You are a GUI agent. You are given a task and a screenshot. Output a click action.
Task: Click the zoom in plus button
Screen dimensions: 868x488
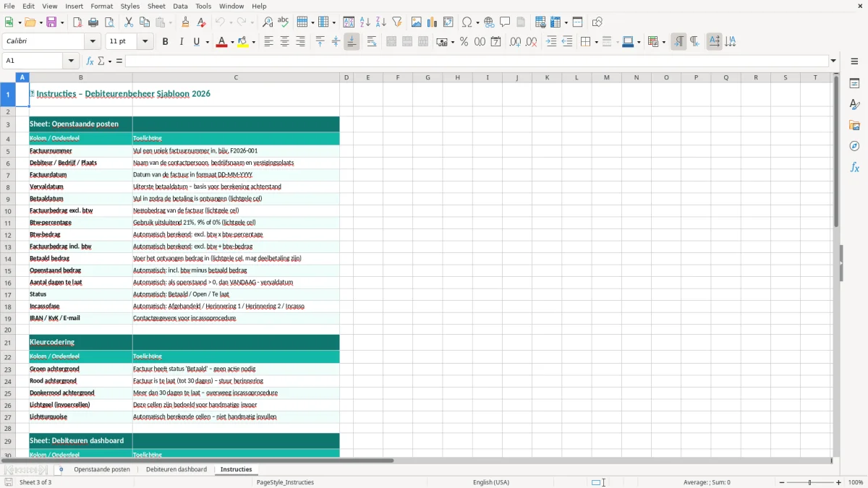coord(839,482)
